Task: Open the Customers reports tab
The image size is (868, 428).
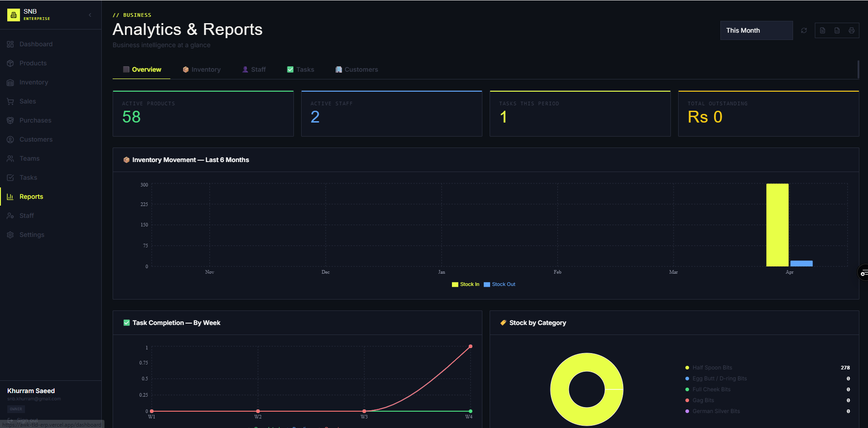Action: (x=357, y=69)
